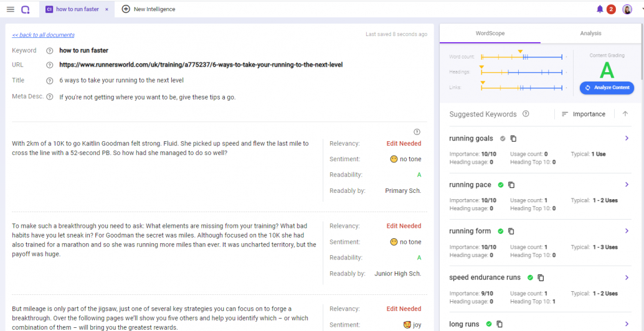Click the 'Last saved 8 seconds ago' status
The width and height of the screenshot is (644, 331).
[x=396, y=34]
